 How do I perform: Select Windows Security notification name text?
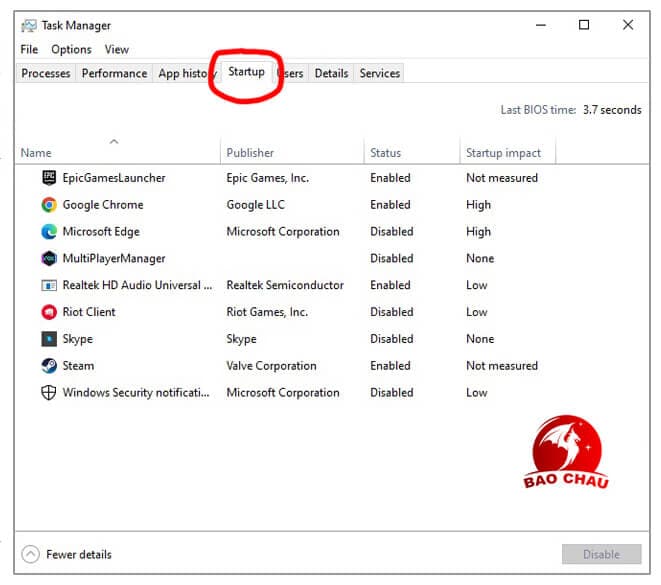tap(136, 392)
